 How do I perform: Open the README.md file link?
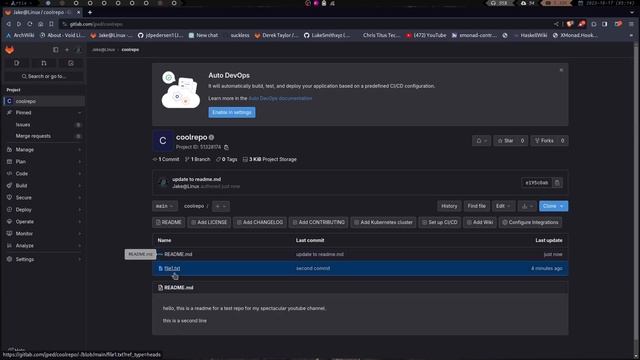coord(178,254)
